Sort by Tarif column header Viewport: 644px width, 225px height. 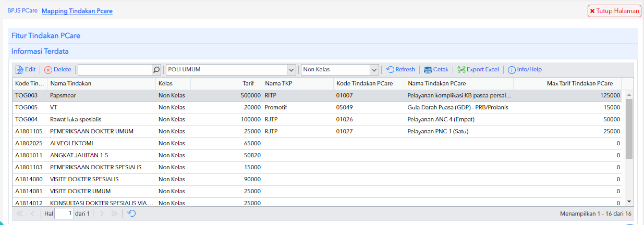[x=226, y=83]
